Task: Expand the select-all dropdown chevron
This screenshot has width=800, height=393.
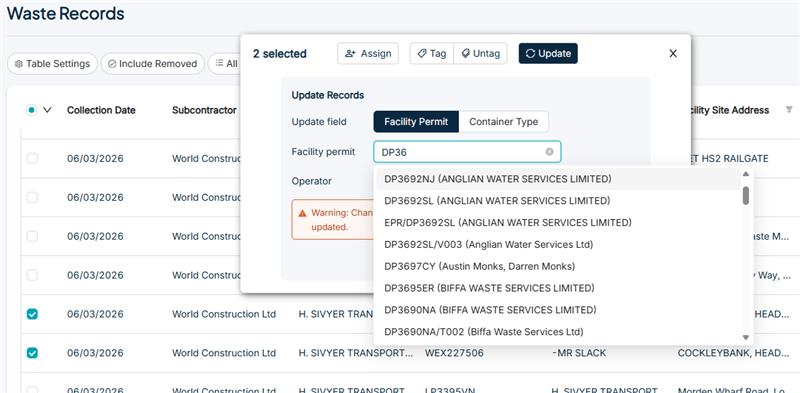Action: pyautogui.click(x=47, y=110)
